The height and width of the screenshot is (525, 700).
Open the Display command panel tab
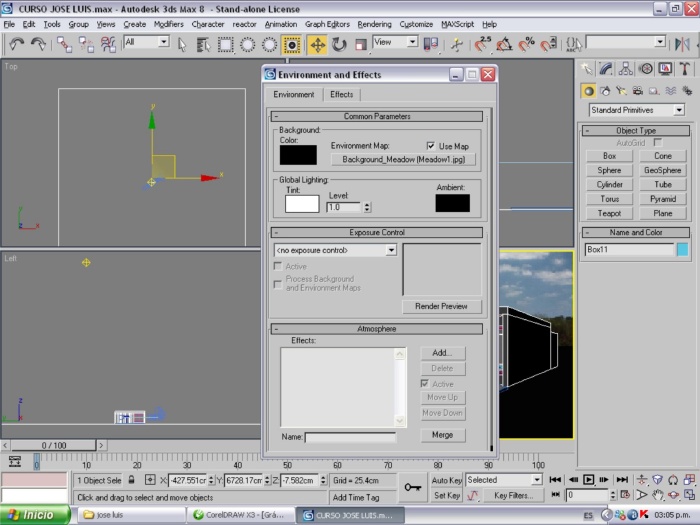point(665,68)
